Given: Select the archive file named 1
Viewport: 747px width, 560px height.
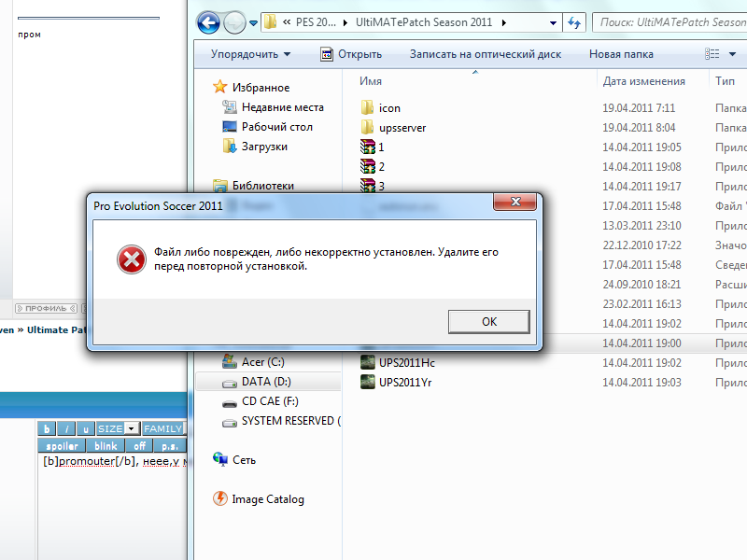Looking at the screenshot, I should point(381,147).
